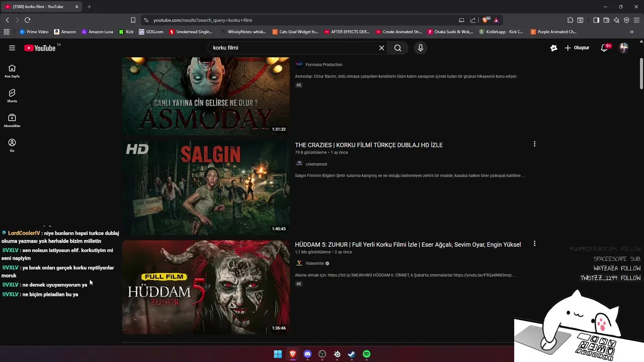
Task: Open the site information icon
Action: point(146,20)
